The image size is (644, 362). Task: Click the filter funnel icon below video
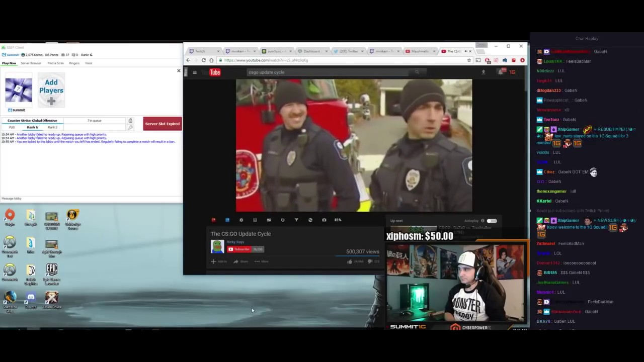coord(296,220)
